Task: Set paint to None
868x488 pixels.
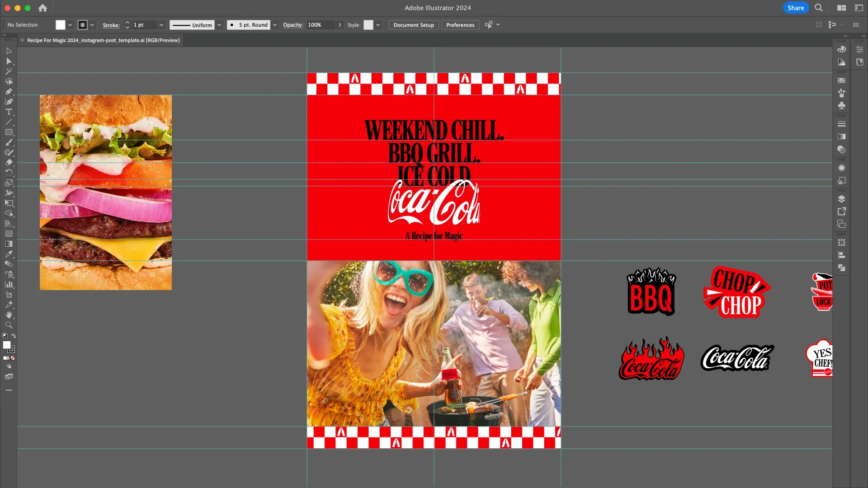Action: pos(13,358)
